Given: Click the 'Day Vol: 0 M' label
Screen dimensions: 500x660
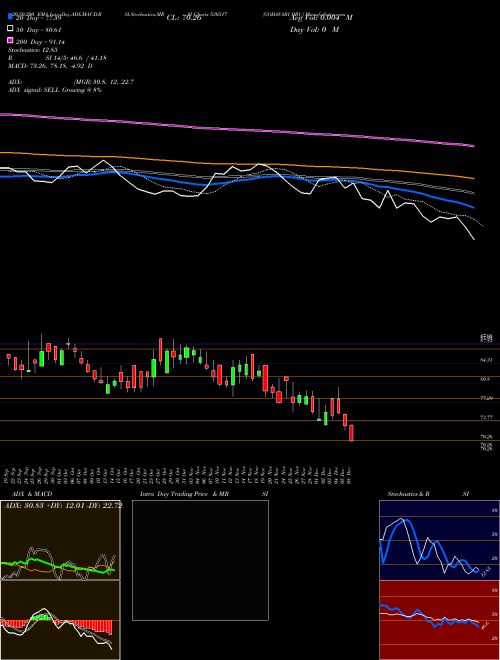Looking at the screenshot, I should 314,29.
